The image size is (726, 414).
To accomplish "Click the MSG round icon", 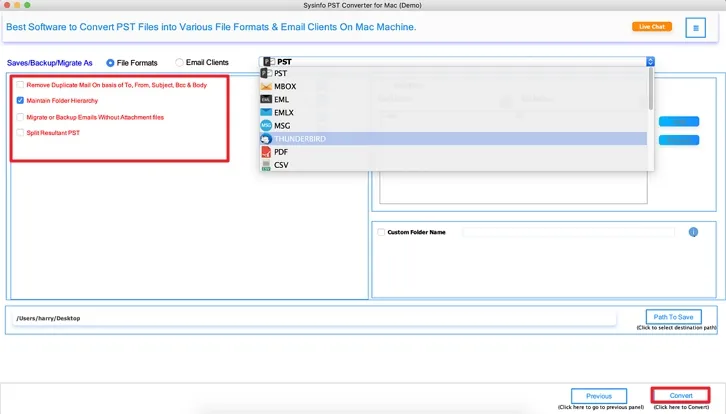I will 266,125.
